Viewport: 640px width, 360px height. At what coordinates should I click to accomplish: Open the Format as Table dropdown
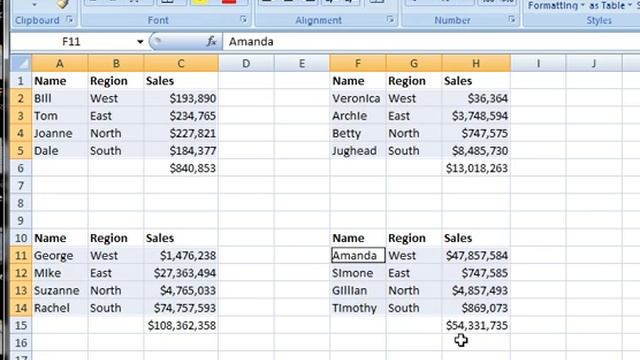pos(610,6)
